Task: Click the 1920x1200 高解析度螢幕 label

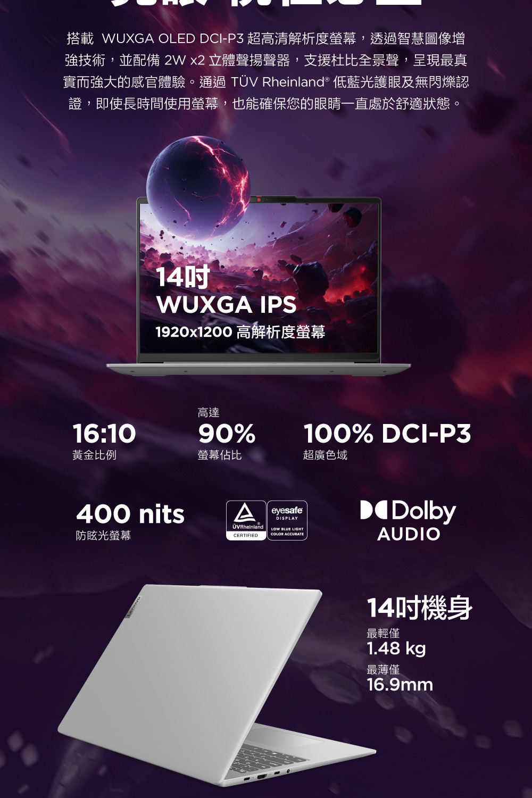Action: pos(240,332)
